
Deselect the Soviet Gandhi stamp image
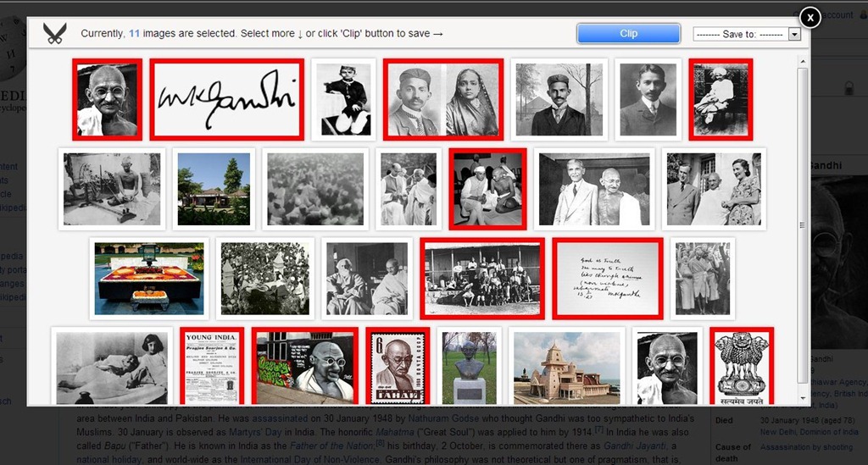(x=398, y=367)
